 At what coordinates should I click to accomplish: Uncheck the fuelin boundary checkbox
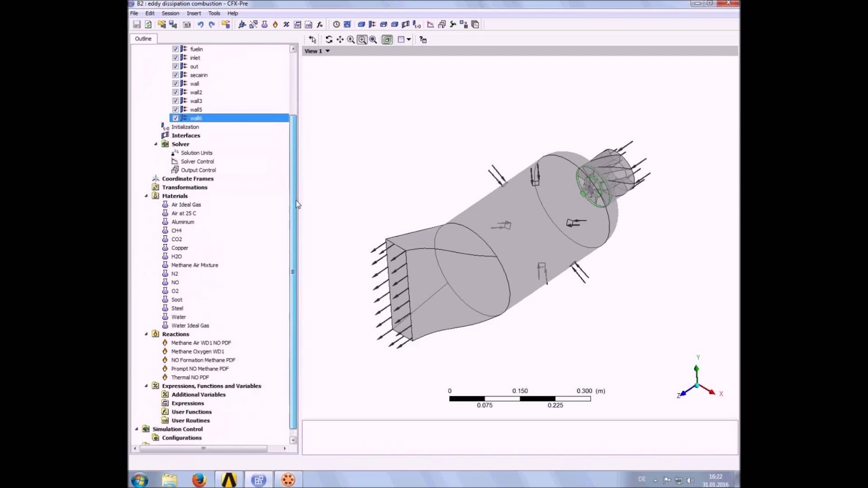point(175,49)
